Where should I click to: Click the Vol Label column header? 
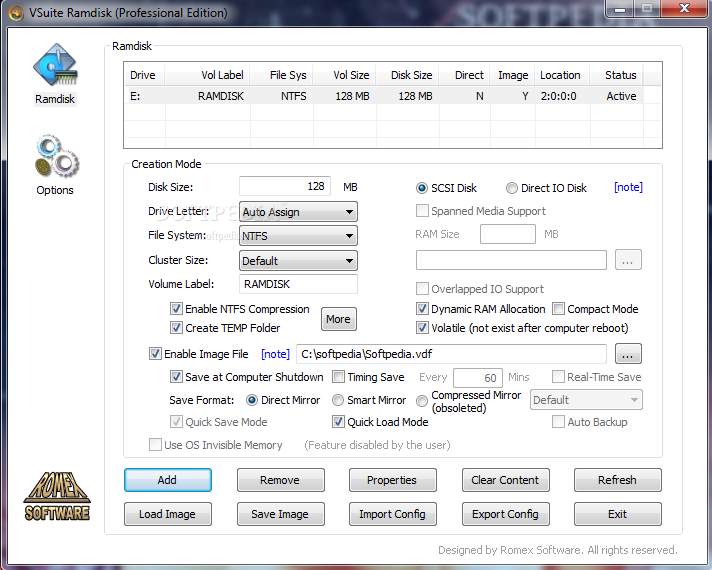pos(208,75)
